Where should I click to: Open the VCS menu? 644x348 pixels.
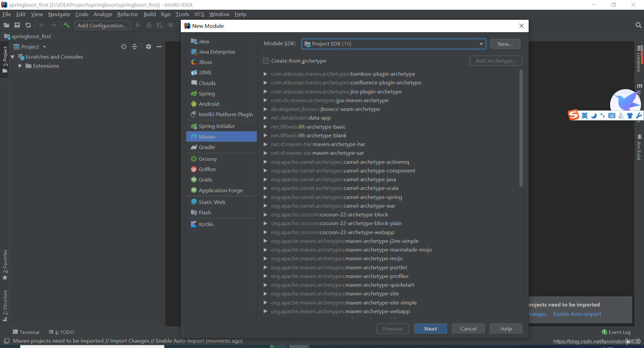coord(199,14)
